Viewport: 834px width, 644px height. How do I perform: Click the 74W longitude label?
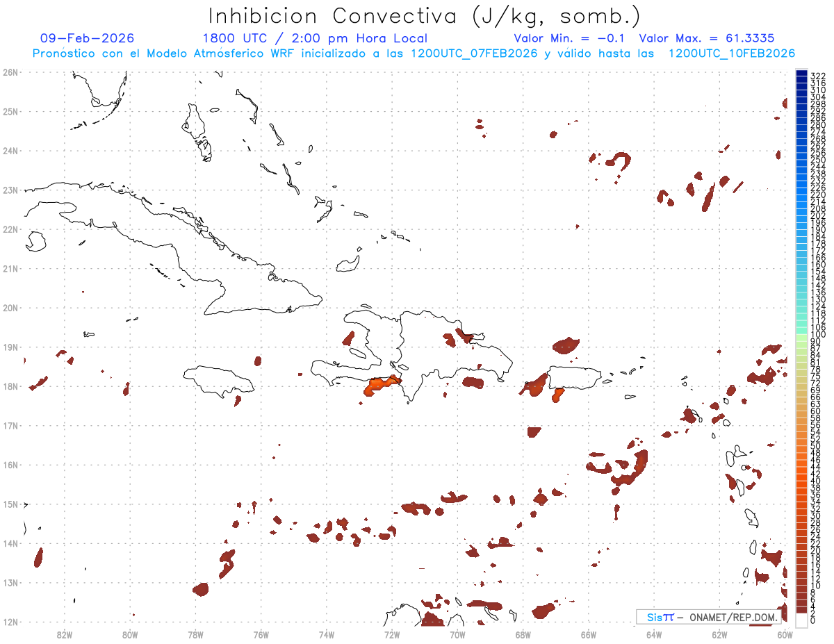327,634
